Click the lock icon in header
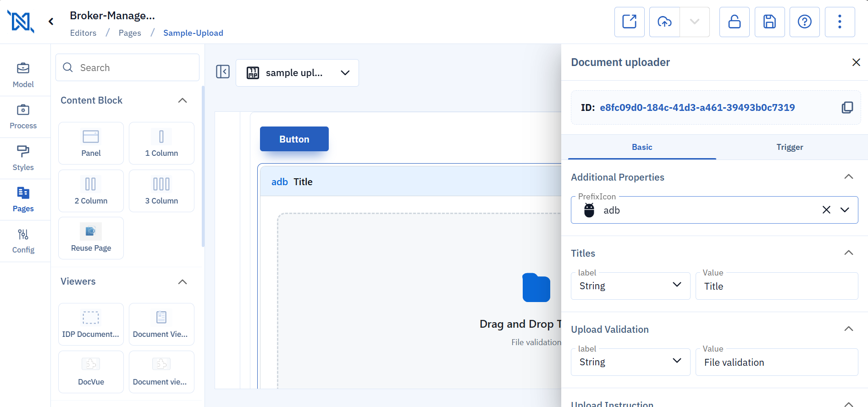Viewport: 868px width, 407px height. coord(734,22)
